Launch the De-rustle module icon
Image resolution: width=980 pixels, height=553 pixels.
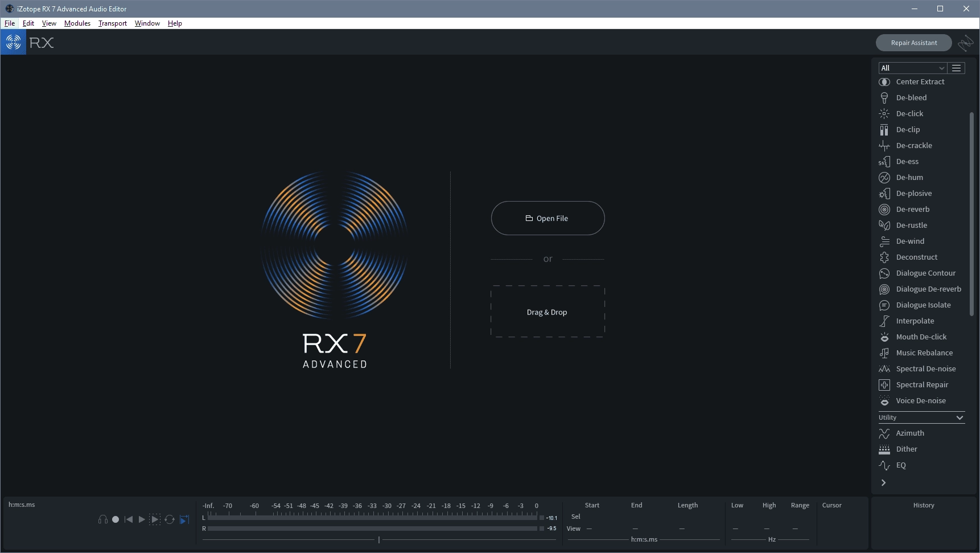pyautogui.click(x=884, y=226)
